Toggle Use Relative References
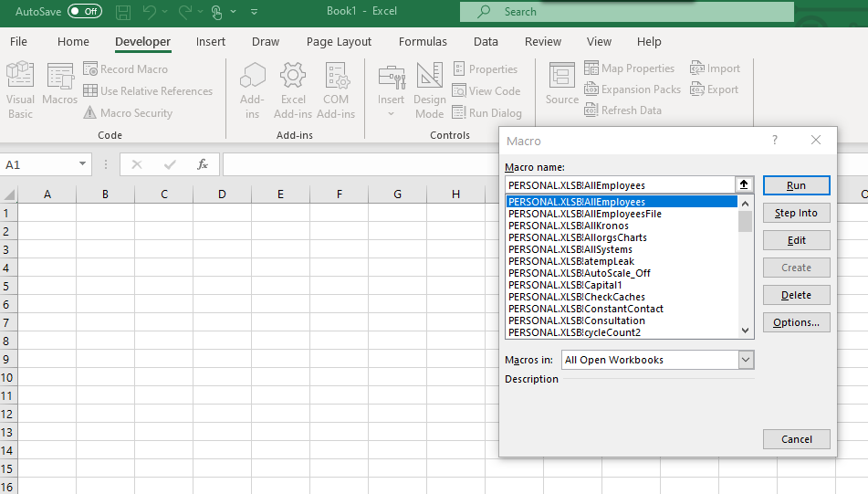Viewport: 868px width, 494px height. (148, 90)
